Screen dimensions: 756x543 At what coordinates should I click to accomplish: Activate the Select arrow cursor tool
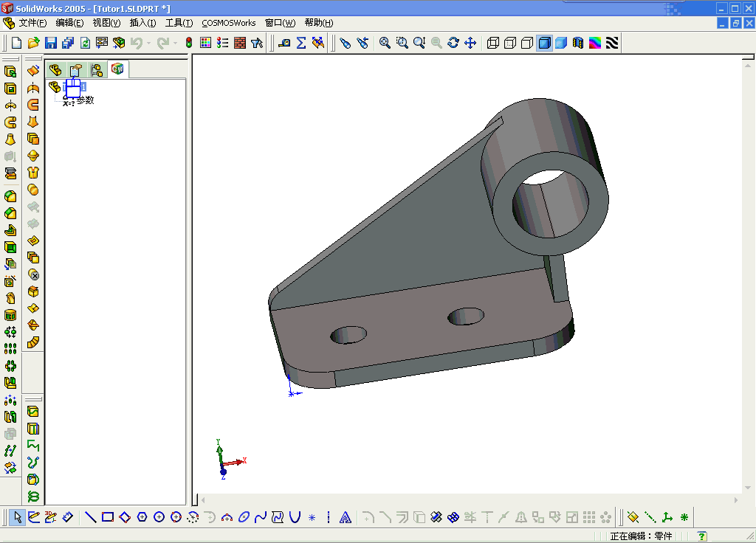18,517
